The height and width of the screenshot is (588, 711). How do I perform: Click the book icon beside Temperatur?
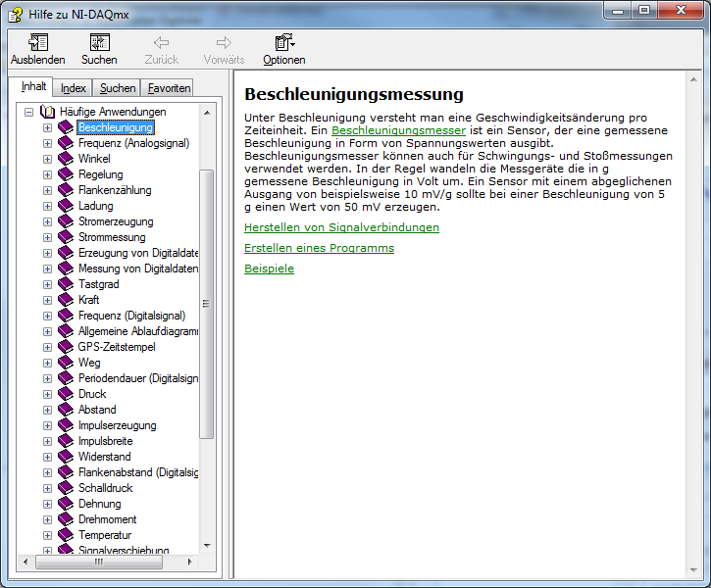(x=66, y=535)
